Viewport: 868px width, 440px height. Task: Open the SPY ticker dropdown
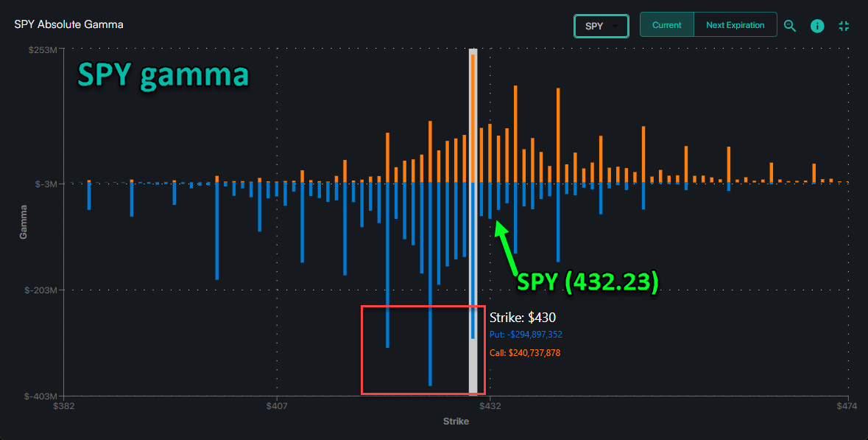(601, 26)
